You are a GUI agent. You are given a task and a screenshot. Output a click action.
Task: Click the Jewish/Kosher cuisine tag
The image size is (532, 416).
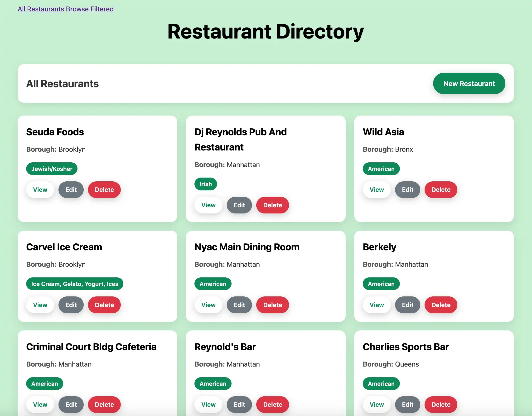tap(52, 169)
